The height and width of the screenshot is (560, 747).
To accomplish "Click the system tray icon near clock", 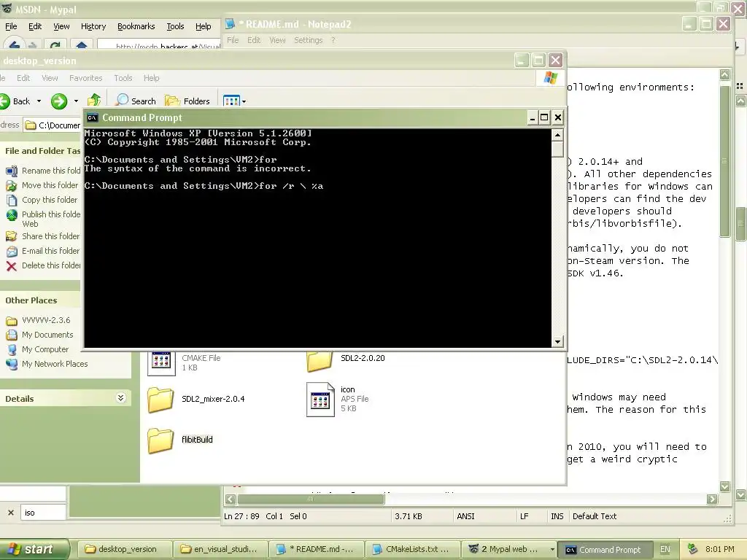I will pyautogui.click(x=693, y=549).
